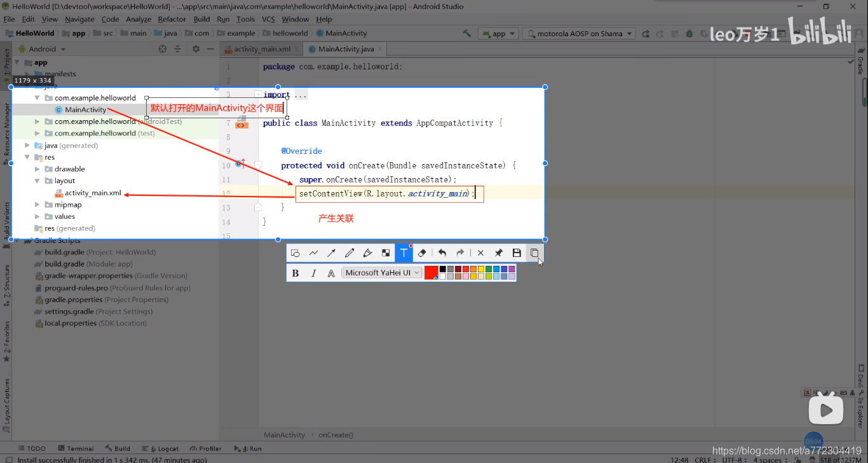The height and width of the screenshot is (463, 868).
Task: Toggle italic text formatting
Action: (x=313, y=273)
